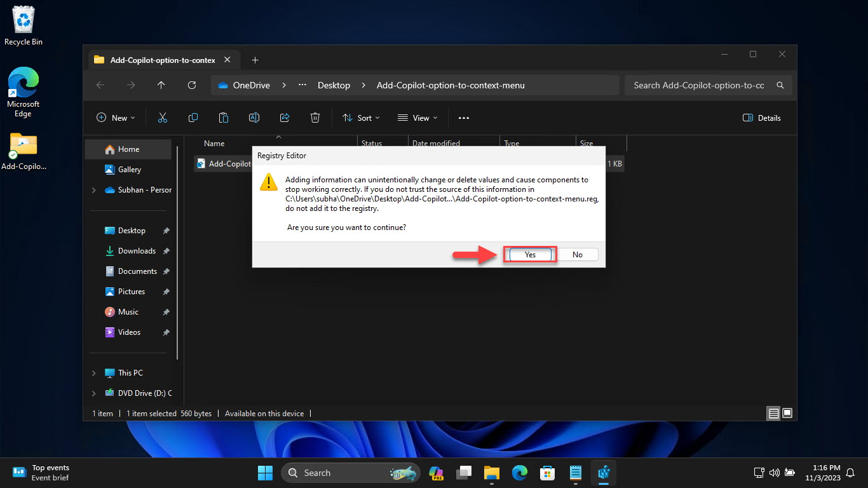Click the Share icon in toolbar

(x=285, y=118)
